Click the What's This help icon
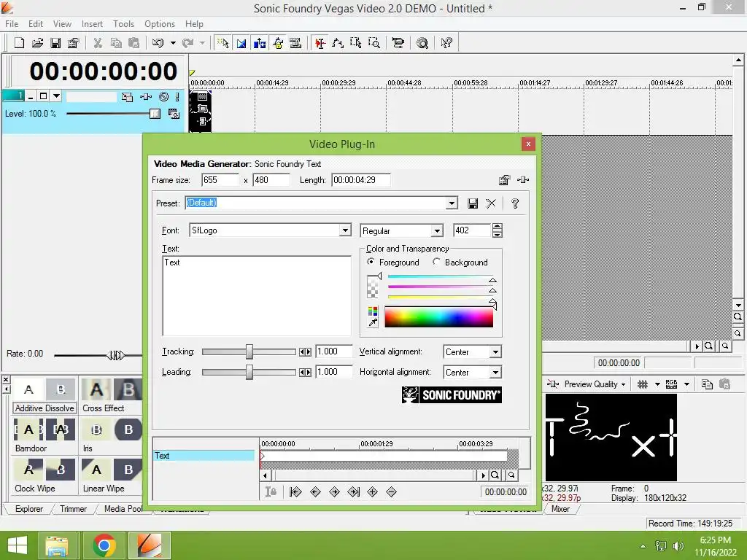Viewport: 747px width, 560px height. tap(446, 43)
